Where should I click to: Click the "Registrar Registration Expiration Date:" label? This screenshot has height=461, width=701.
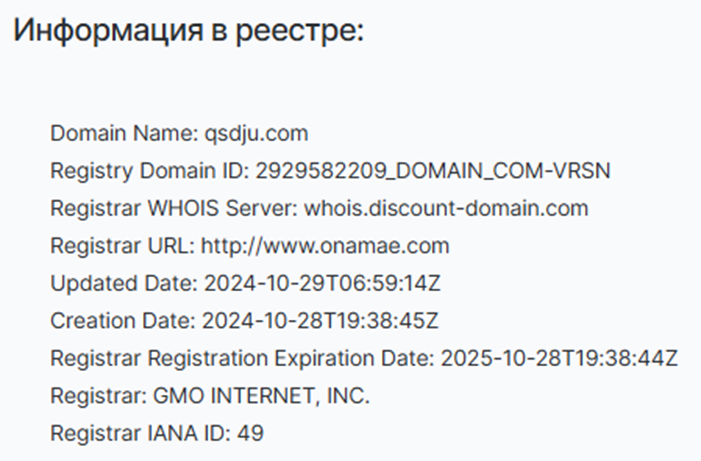241,358
